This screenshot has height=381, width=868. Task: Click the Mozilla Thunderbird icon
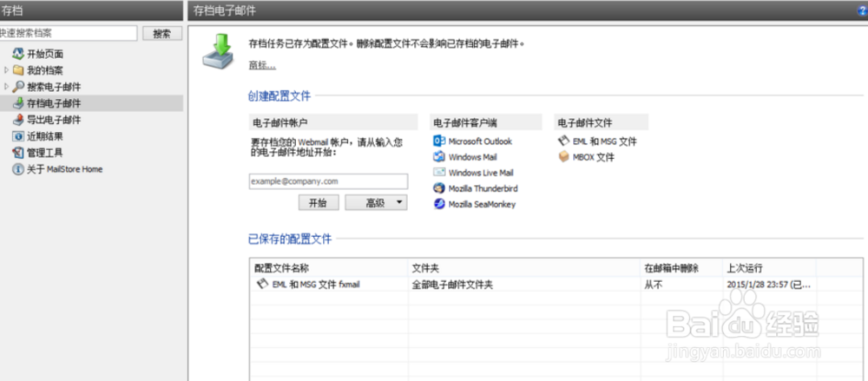439,188
